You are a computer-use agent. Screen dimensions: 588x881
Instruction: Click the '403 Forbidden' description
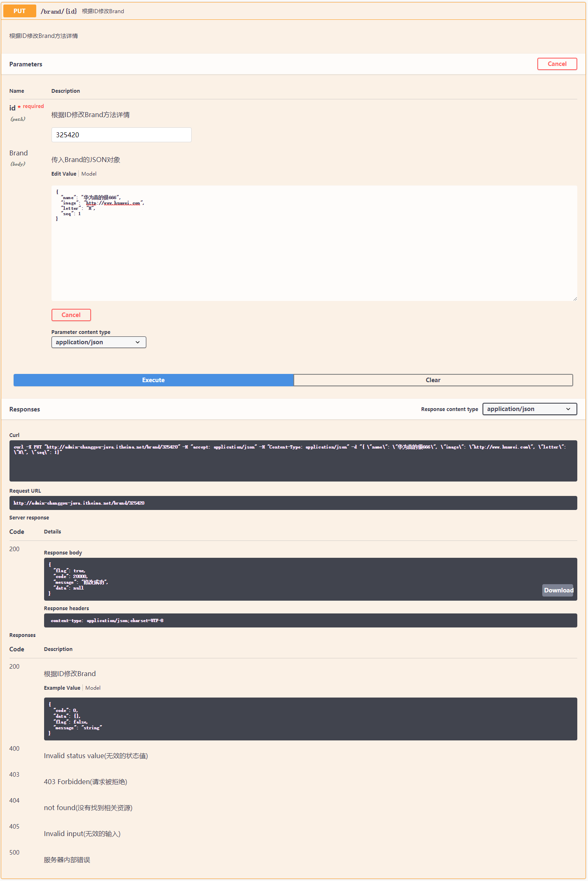86,782
